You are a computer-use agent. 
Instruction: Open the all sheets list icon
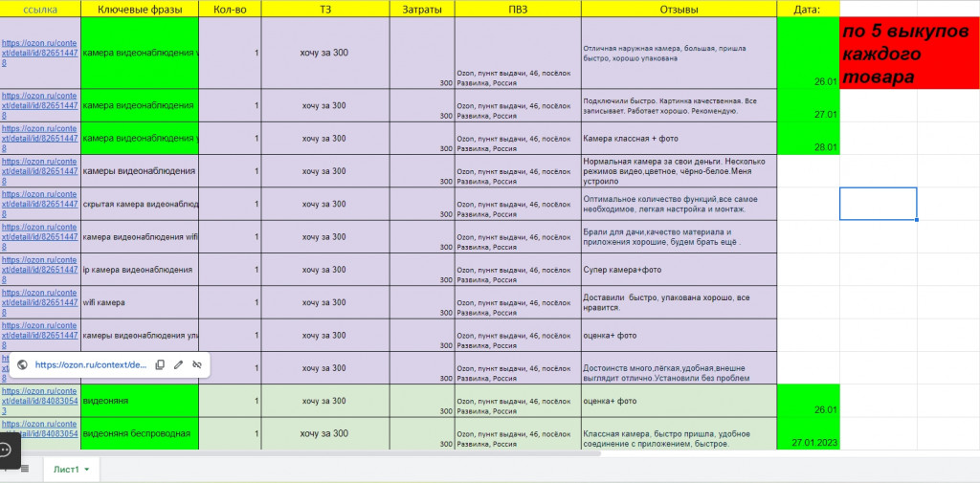tap(25, 469)
